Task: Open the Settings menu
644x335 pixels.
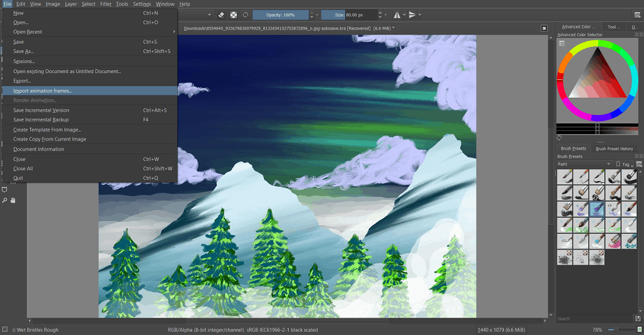Action: 142,4
